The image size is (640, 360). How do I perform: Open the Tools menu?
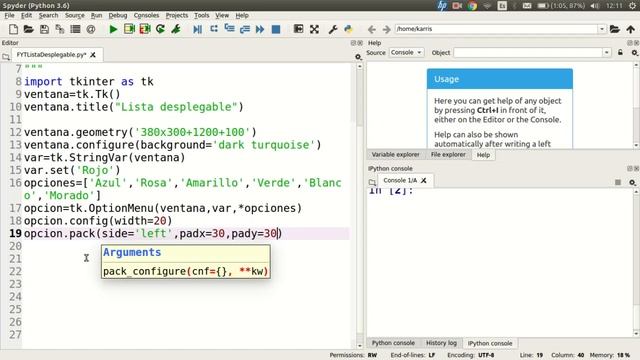click(202, 16)
